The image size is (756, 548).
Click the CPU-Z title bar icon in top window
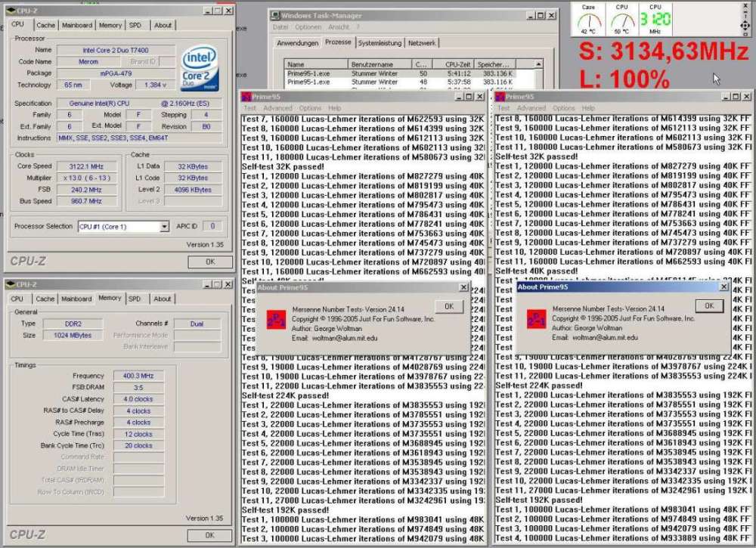pos(11,11)
